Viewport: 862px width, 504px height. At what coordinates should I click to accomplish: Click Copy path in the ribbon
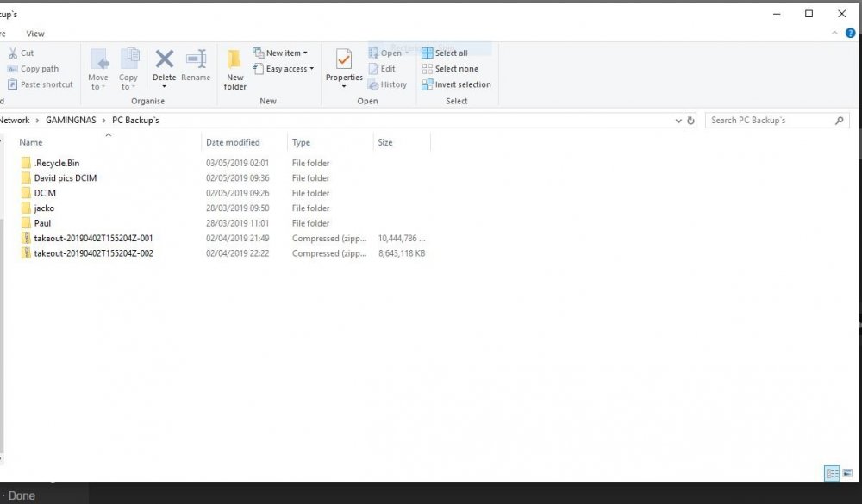pyautogui.click(x=33, y=69)
